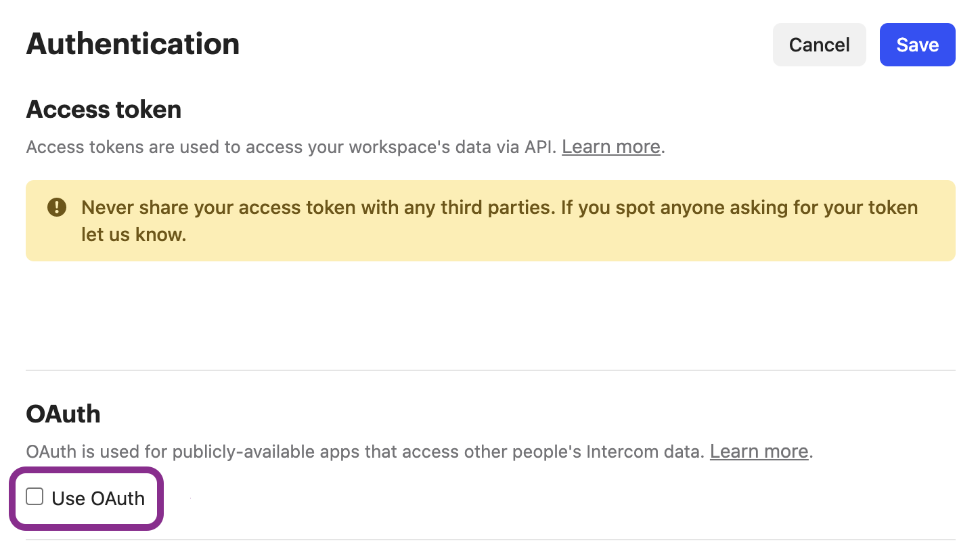Click the Authentication page heading
The height and width of the screenshot is (543, 980).
coord(133,44)
